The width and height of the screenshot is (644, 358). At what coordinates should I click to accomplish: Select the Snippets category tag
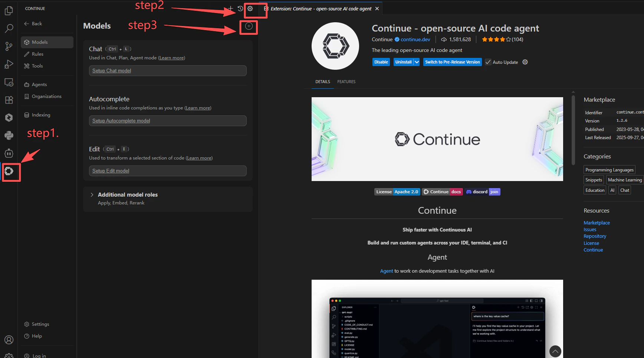[x=594, y=180]
